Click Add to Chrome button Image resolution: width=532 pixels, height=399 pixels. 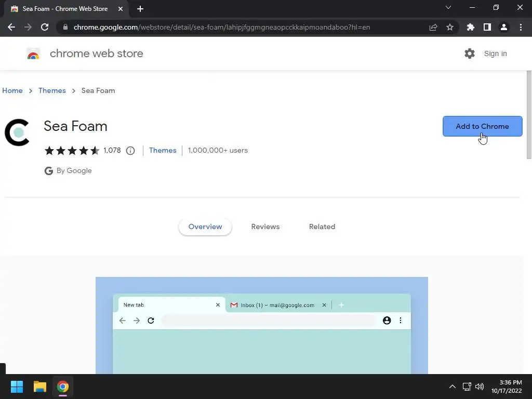click(x=483, y=126)
